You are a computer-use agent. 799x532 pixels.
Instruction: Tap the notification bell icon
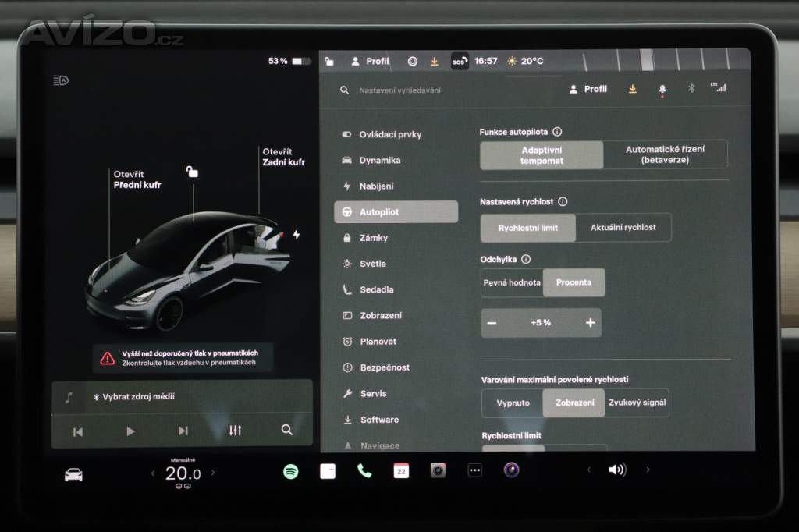coord(662,90)
